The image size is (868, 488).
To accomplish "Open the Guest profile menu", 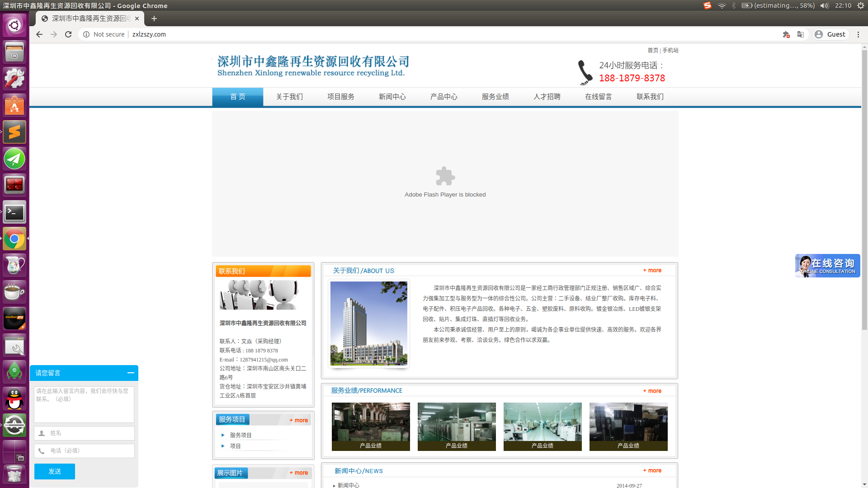I will [830, 34].
